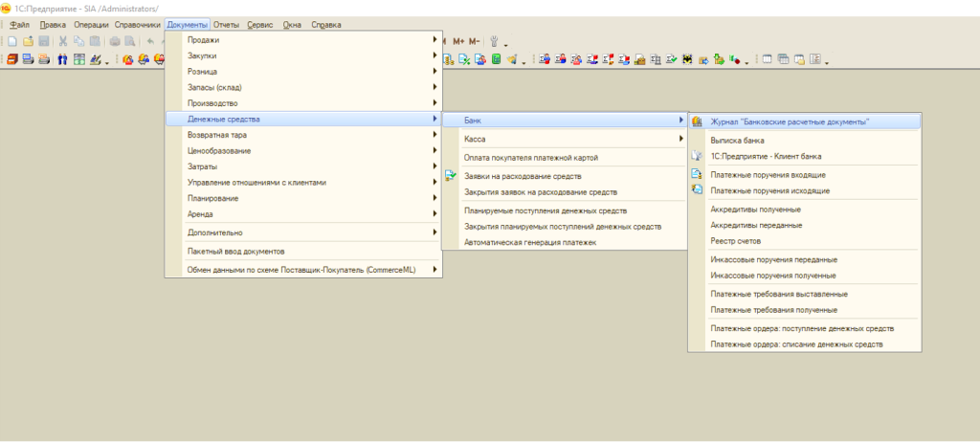Click the New document toolbar icon

pyautogui.click(x=12, y=41)
